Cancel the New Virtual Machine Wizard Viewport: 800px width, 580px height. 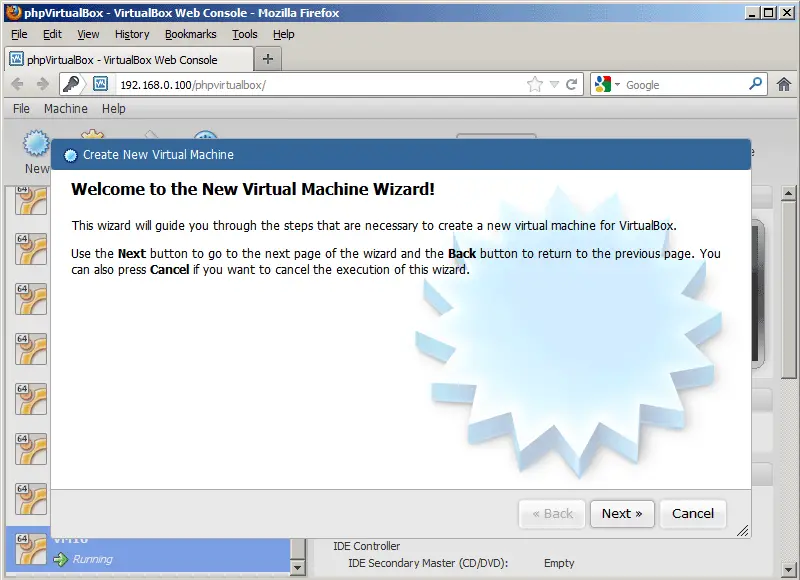[693, 514]
